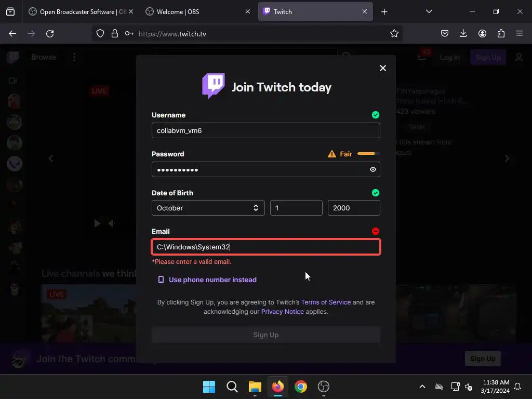The width and height of the screenshot is (532, 399).
Task: Click Log In in the Twitch header
Action: 450,57
